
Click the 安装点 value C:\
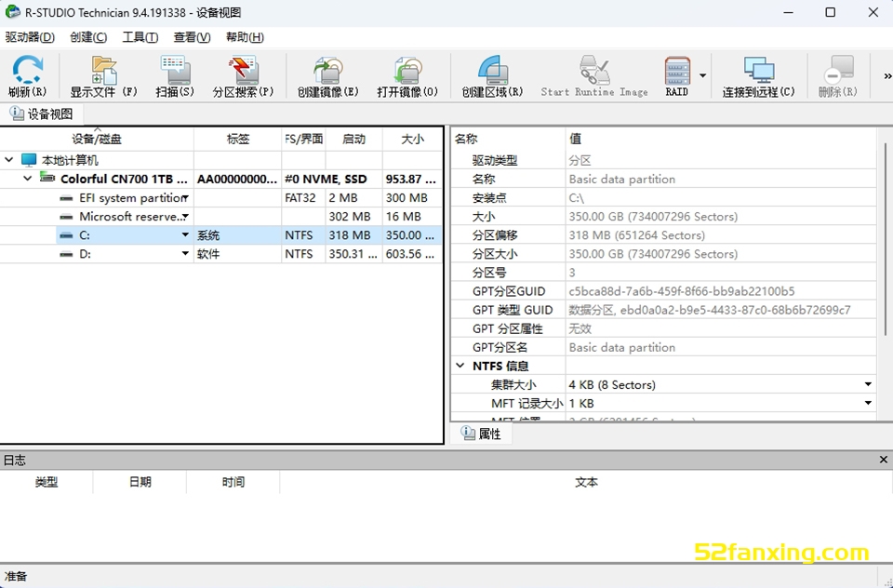coord(577,198)
